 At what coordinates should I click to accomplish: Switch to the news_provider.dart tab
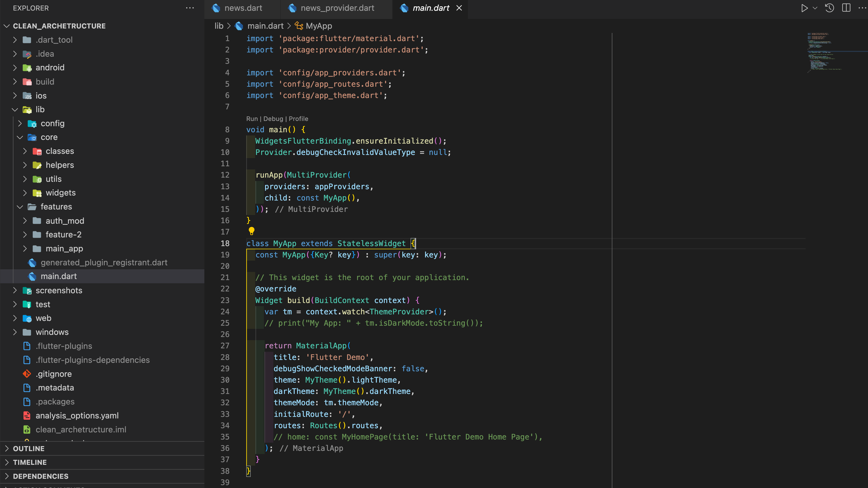coord(337,8)
